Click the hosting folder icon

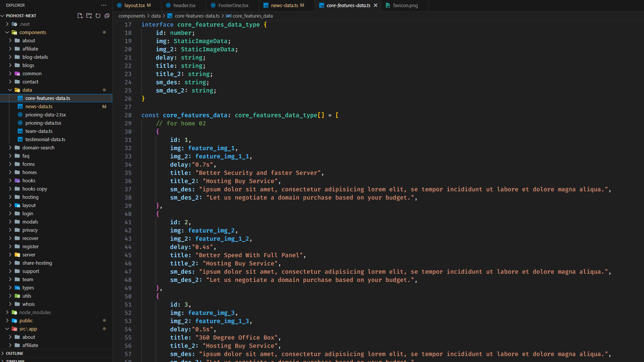[x=17, y=197]
